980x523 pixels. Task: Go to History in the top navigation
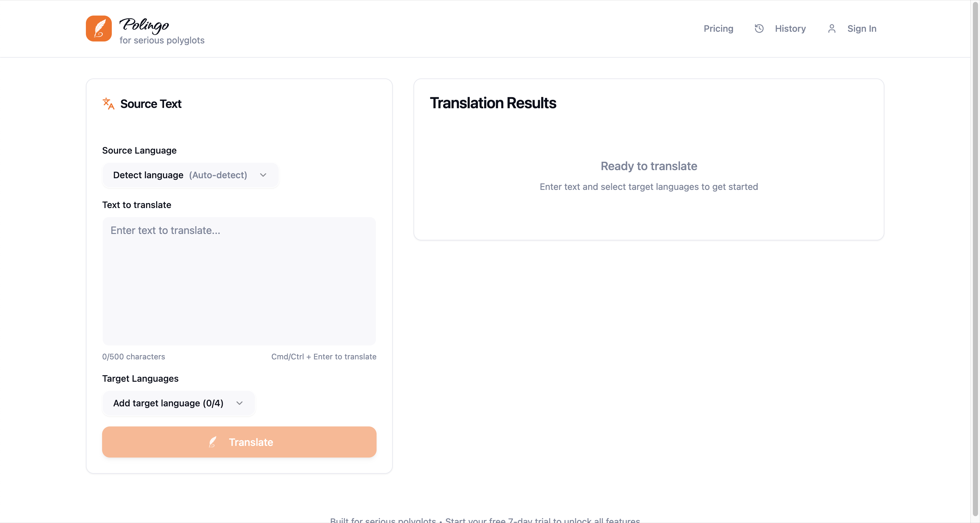[790, 29]
